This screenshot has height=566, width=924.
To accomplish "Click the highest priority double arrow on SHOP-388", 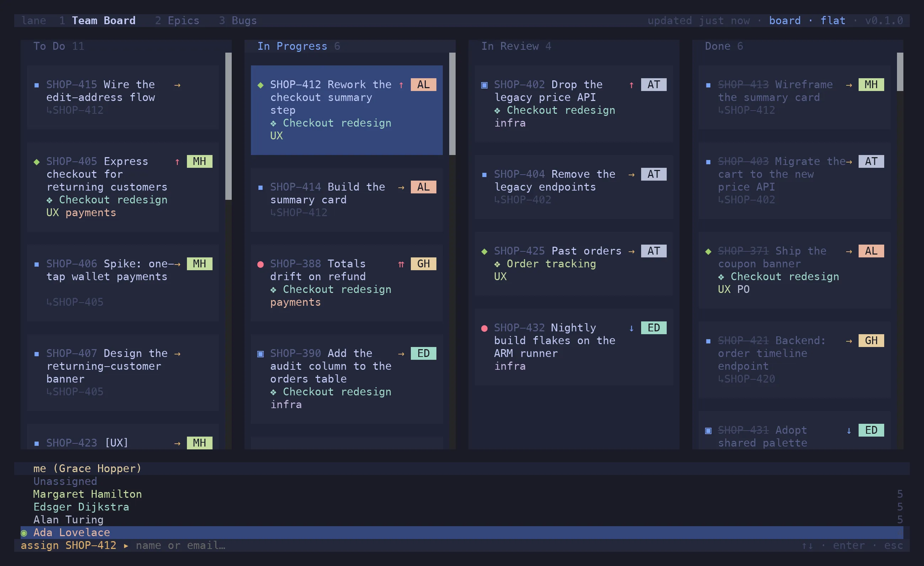I will click(x=401, y=265).
